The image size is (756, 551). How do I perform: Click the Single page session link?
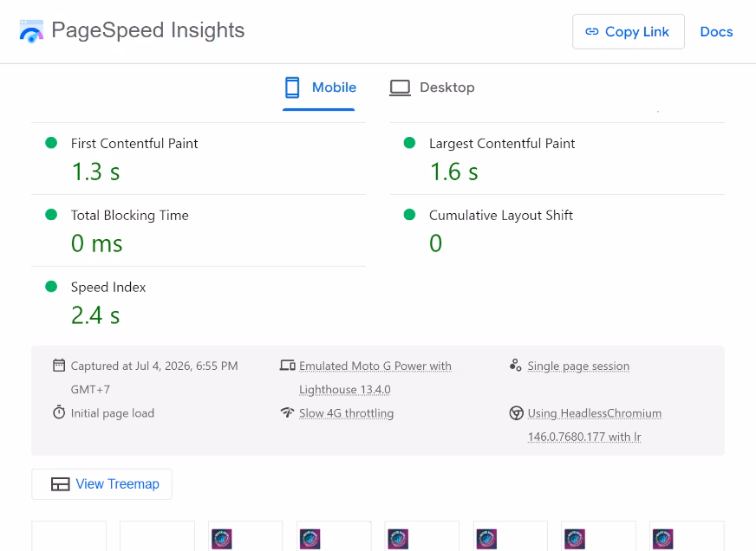click(578, 366)
